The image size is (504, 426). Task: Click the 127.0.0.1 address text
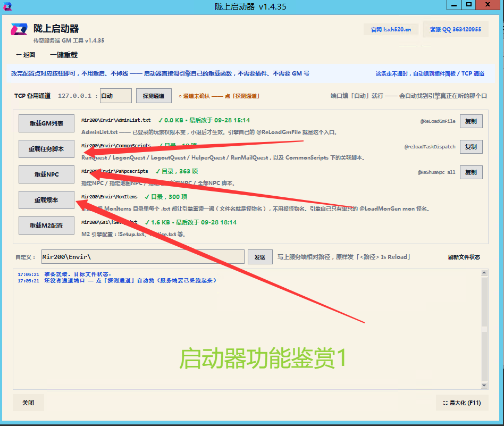point(74,96)
